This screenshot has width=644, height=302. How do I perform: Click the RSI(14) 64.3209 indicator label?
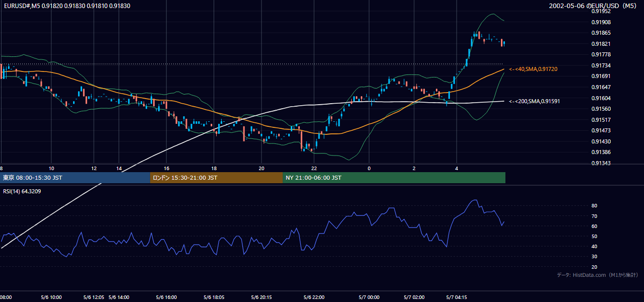(x=22, y=191)
